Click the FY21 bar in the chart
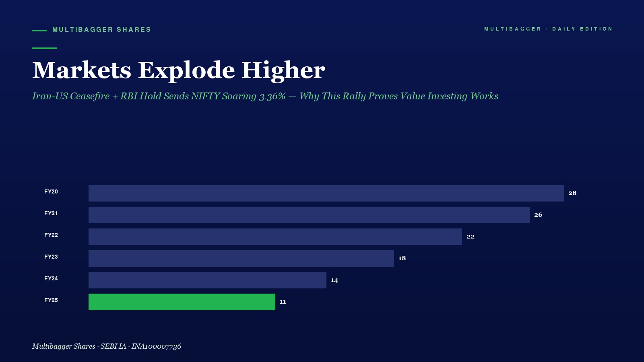This screenshot has width=644, height=362. coord(309,215)
